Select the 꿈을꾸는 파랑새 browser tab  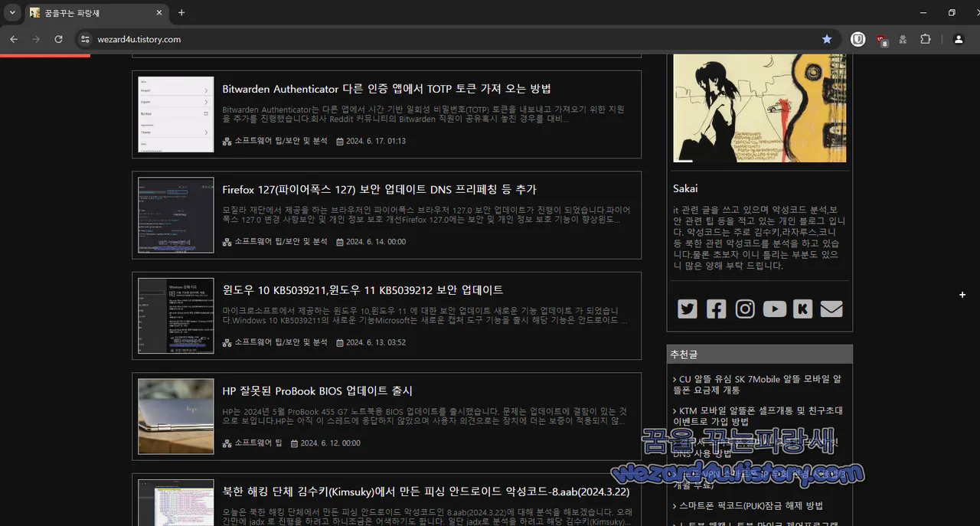click(96, 13)
